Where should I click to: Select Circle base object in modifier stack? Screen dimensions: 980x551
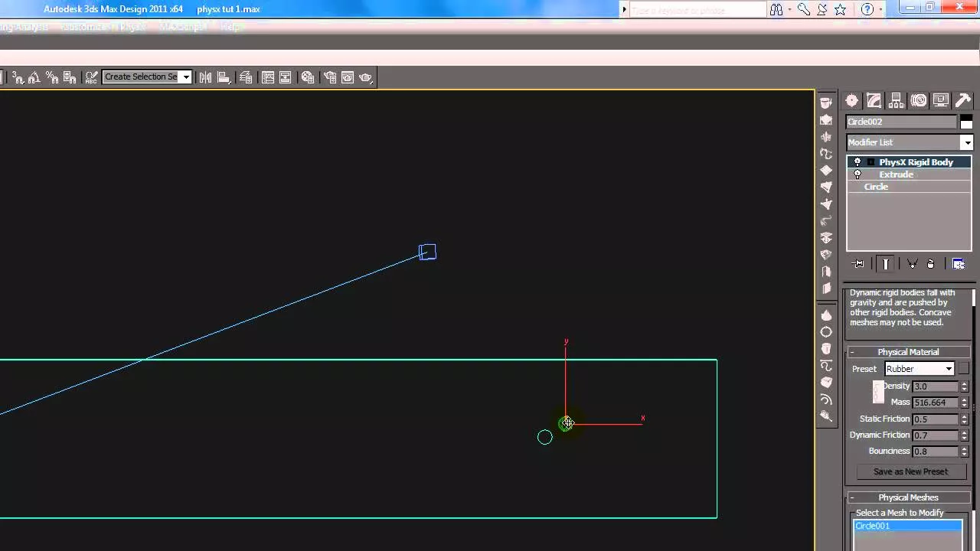point(876,187)
